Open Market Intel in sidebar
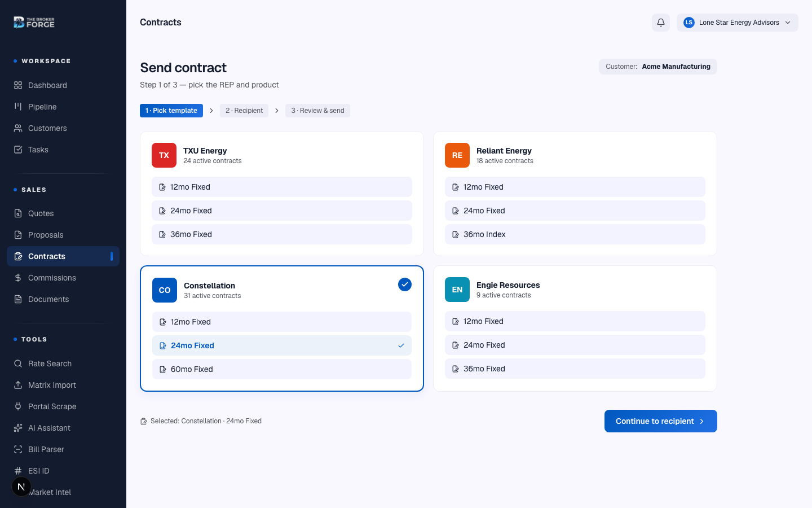This screenshot has height=508, width=812. (x=63, y=492)
